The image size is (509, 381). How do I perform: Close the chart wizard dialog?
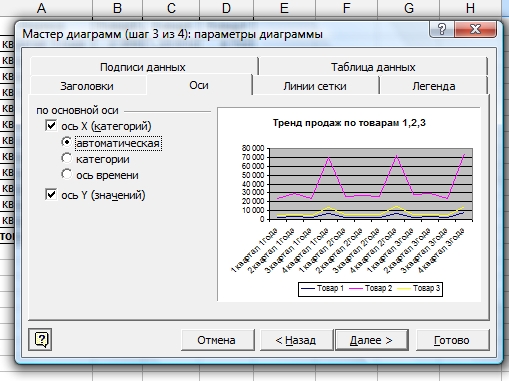[x=475, y=29]
